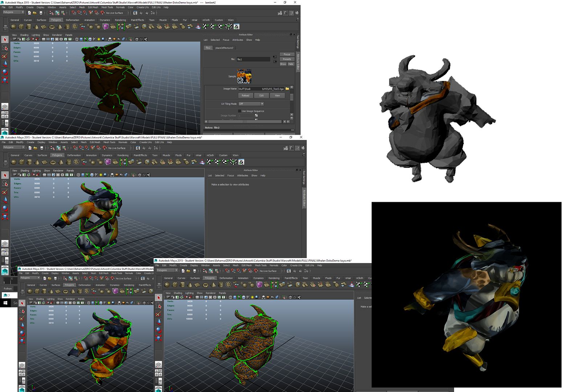Pick the Paint Selection tool in top Maya toolbox
Viewport: 588px width, 392px height.
coord(5,56)
